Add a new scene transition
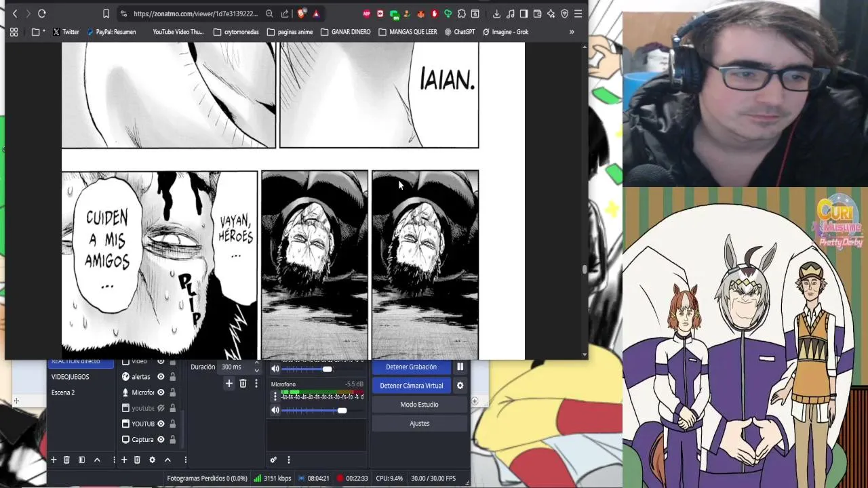Image resolution: width=868 pixels, height=488 pixels. click(x=229, y=384)
